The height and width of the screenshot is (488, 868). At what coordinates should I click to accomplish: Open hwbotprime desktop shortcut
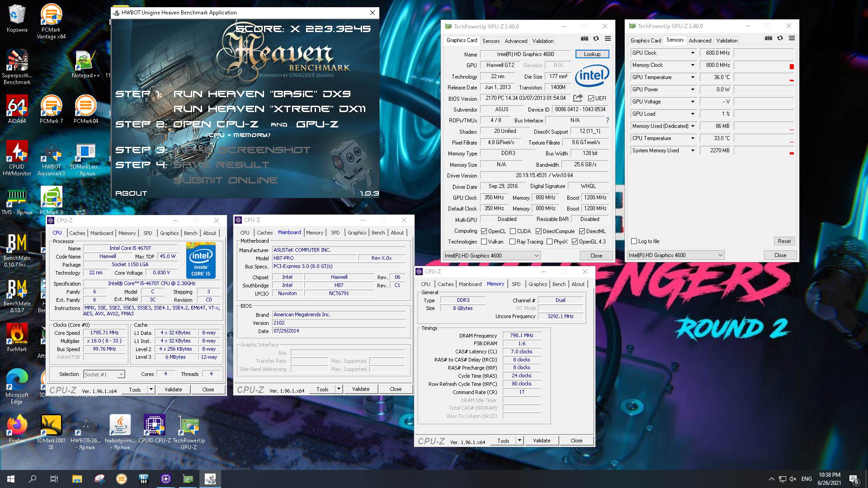[120, 432]
